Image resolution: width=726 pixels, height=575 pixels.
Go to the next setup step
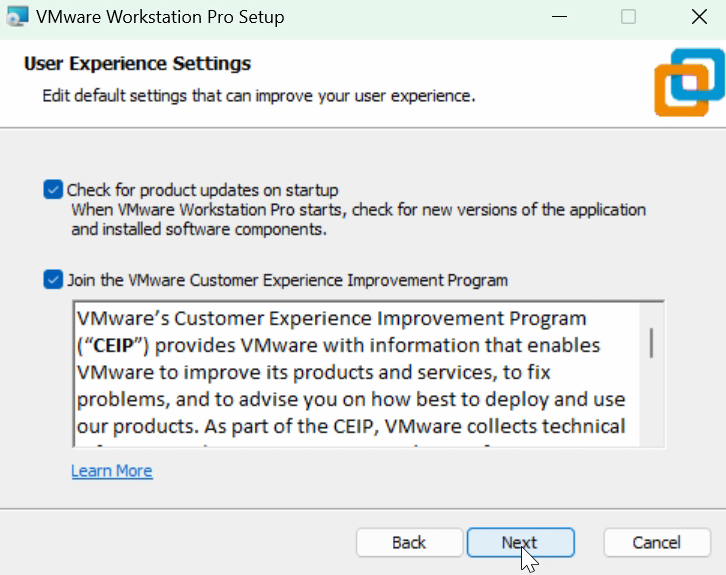coord(520,542)
